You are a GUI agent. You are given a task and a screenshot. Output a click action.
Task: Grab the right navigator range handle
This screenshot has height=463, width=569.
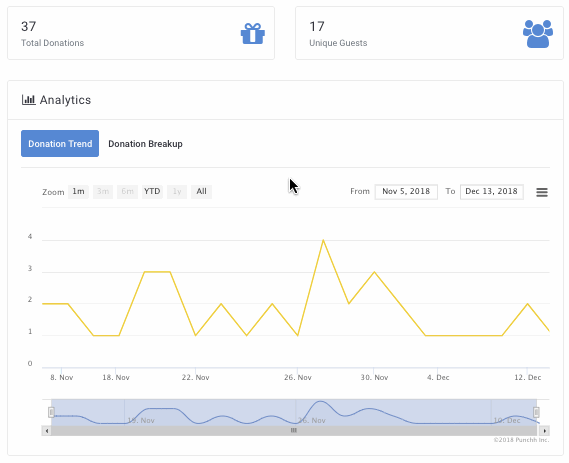(536, 412)
